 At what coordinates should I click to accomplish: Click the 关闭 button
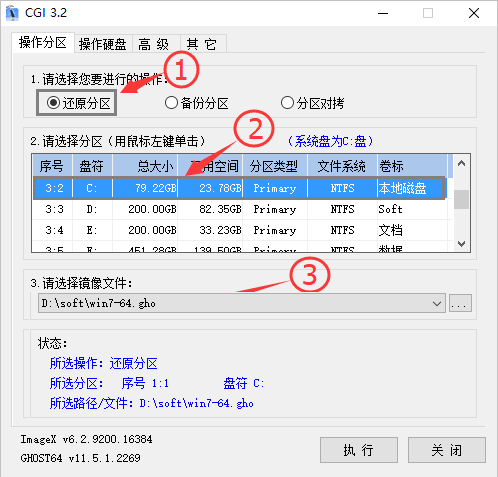tap(447, 450)
